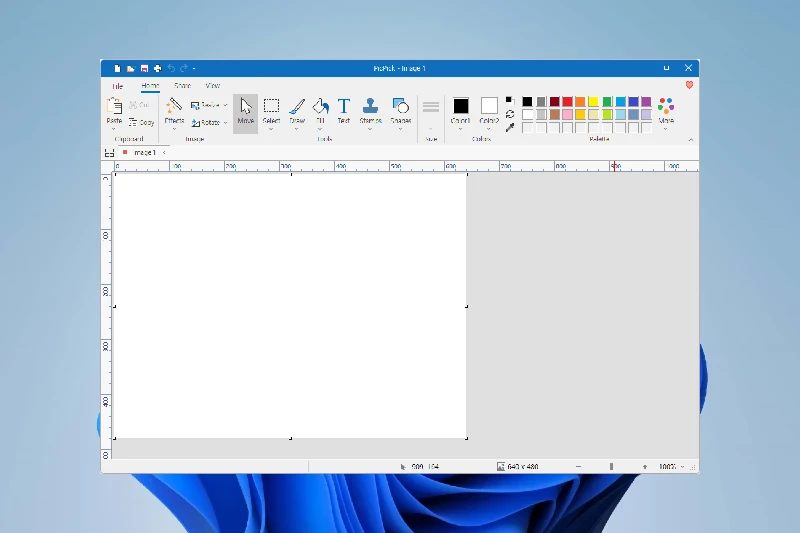Expand the Shapes dropdown arrow
The image size is (800, 533).
(x=401, y=129)
